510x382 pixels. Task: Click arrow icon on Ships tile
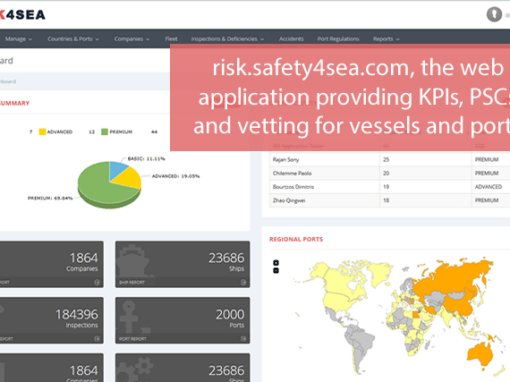(x=243, y=282)
